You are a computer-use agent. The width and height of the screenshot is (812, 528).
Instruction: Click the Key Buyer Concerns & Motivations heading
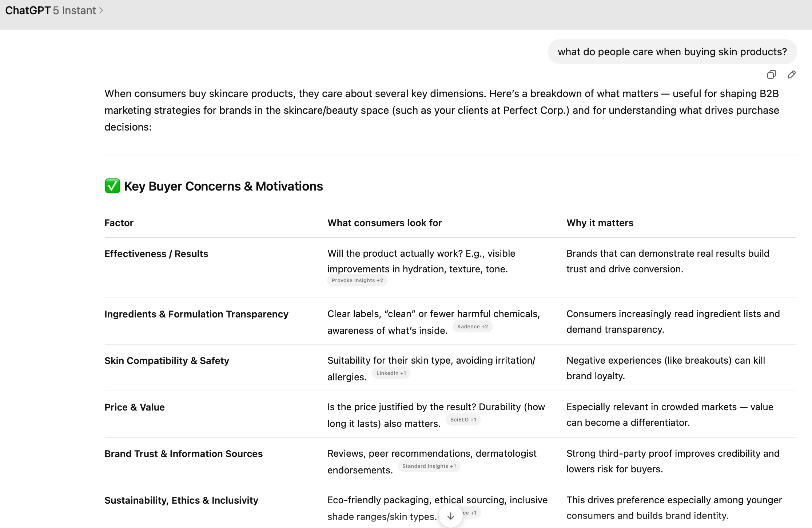pyautogui.click(x=223, y=186)
